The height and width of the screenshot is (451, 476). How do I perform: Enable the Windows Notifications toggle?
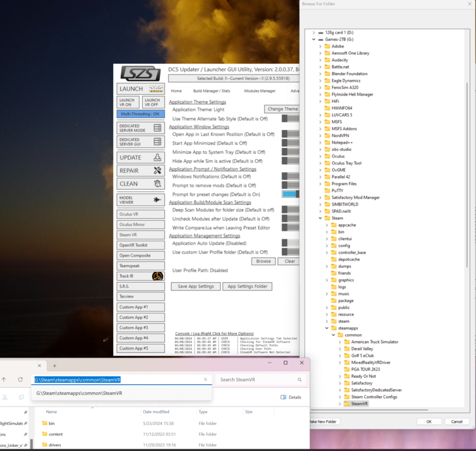pyautogui.click(x=291, y=176)
